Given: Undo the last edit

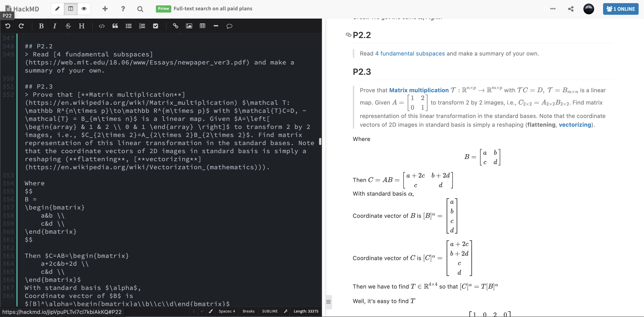Looking at the screenshot, I should click(8, 26).
